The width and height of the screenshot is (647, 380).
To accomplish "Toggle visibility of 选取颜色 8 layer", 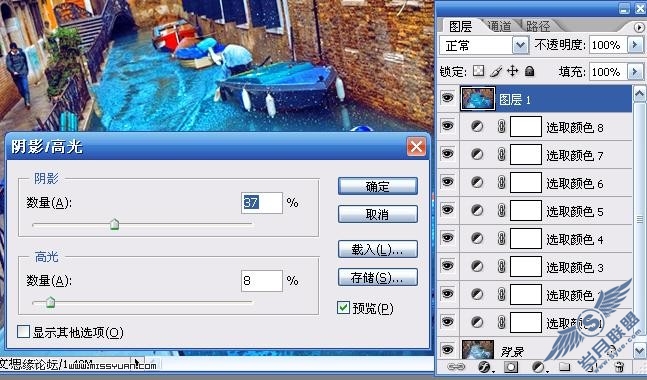I will coord(447,125).
